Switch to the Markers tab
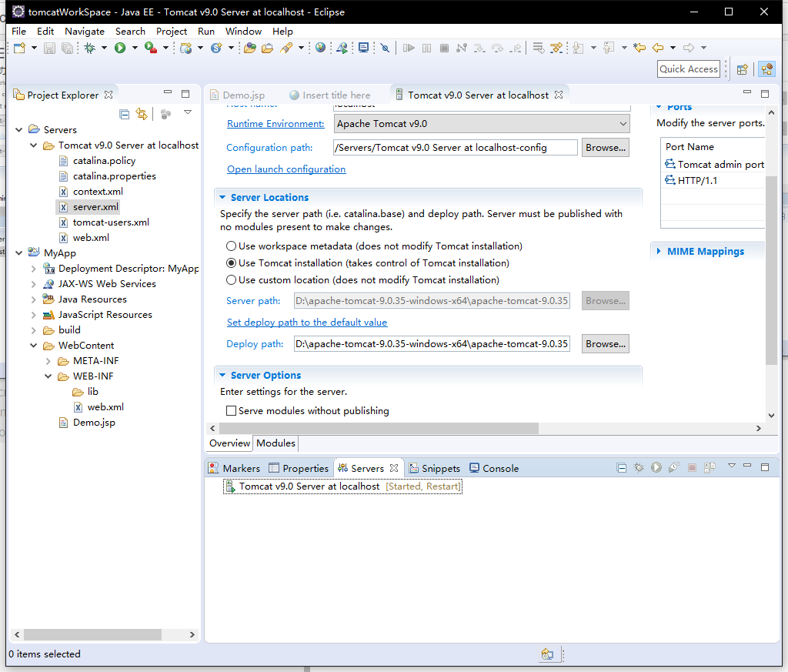The height and width of the screenshot is (672, 788). [x=234, y=469]
